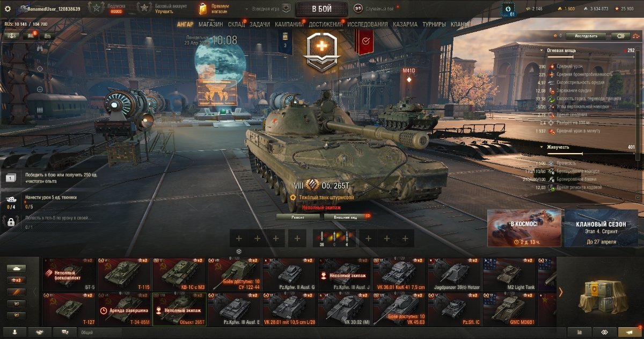This screenshot has width=644, height=339.
Task: Open the contacts icon in the bottom bar
Action: (14, 333)
